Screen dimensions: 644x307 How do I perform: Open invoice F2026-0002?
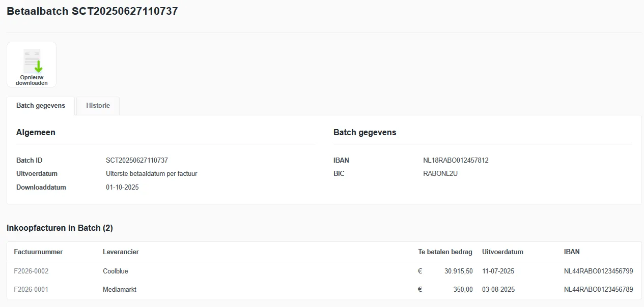coord(31,271)
